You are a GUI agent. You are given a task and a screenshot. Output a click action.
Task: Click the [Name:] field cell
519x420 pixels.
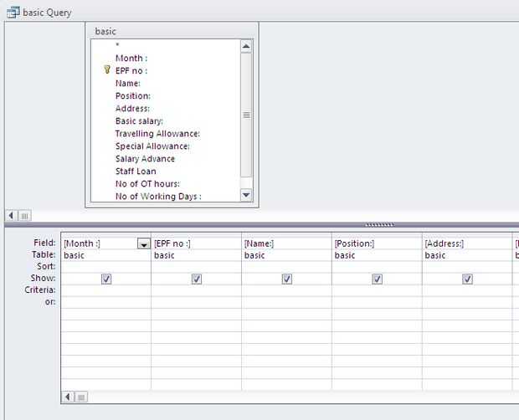tap(286, 243)
